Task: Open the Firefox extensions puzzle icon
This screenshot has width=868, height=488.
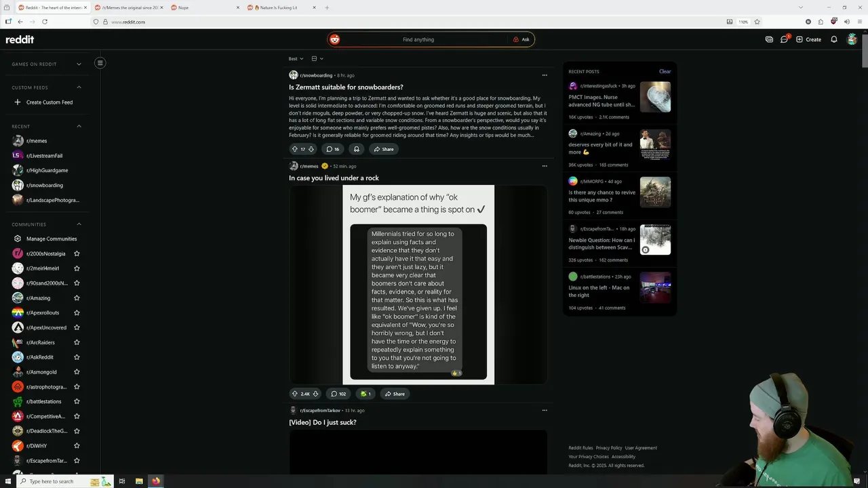Action: 821,22
